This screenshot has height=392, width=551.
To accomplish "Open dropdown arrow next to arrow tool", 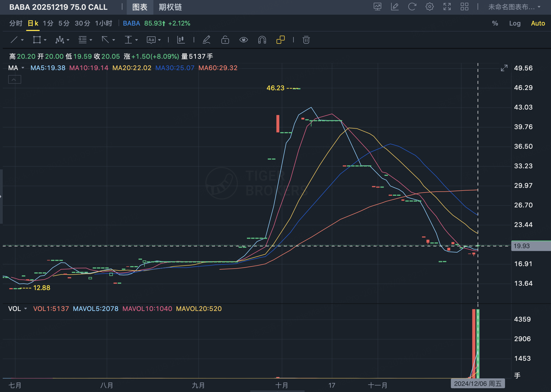I will pos(114,40).
